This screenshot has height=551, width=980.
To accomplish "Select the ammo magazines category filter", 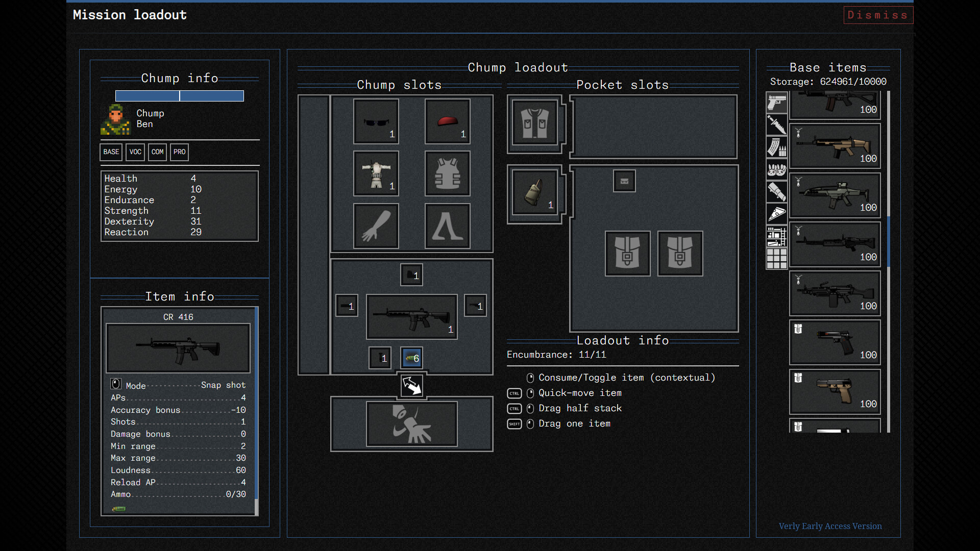I will pyautogui.click(x=776, y=147).
